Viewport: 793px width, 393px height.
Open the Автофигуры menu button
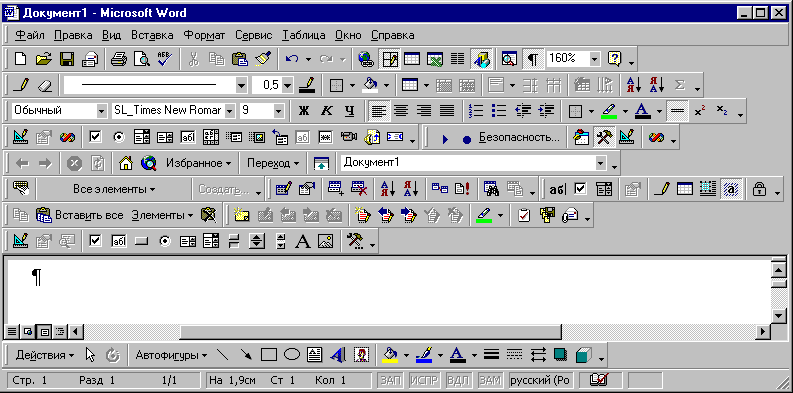[171, 355]
